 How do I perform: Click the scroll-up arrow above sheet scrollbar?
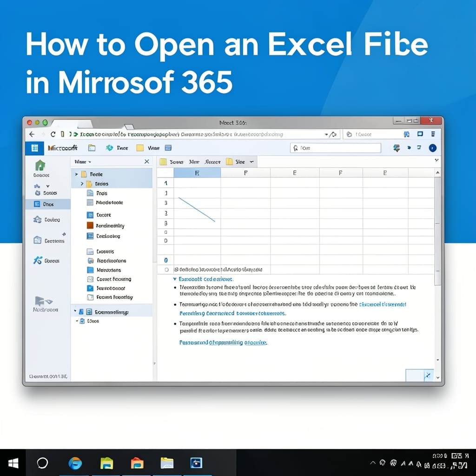[x=437, y=172]
